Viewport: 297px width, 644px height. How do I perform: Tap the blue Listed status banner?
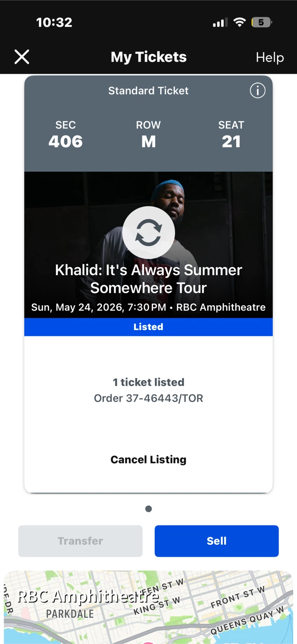pos(148,327)
